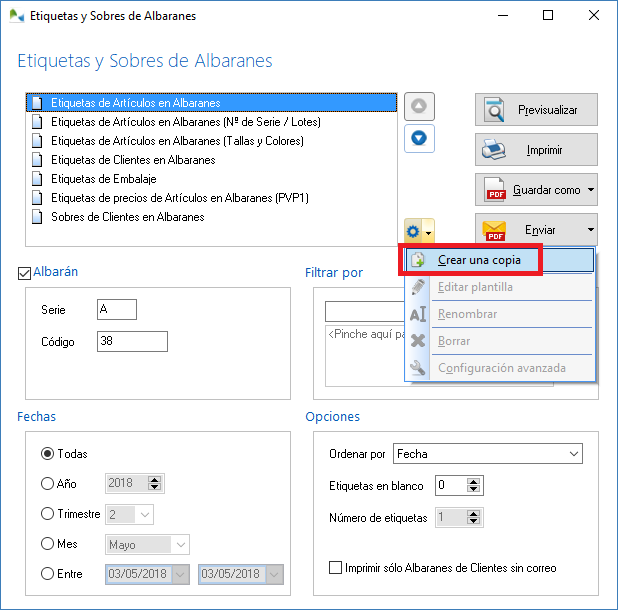This screenshot has height=610, width=618.
Task: Select Sobres de Clientes en Albaranes
Action: (x=127, y=216)
